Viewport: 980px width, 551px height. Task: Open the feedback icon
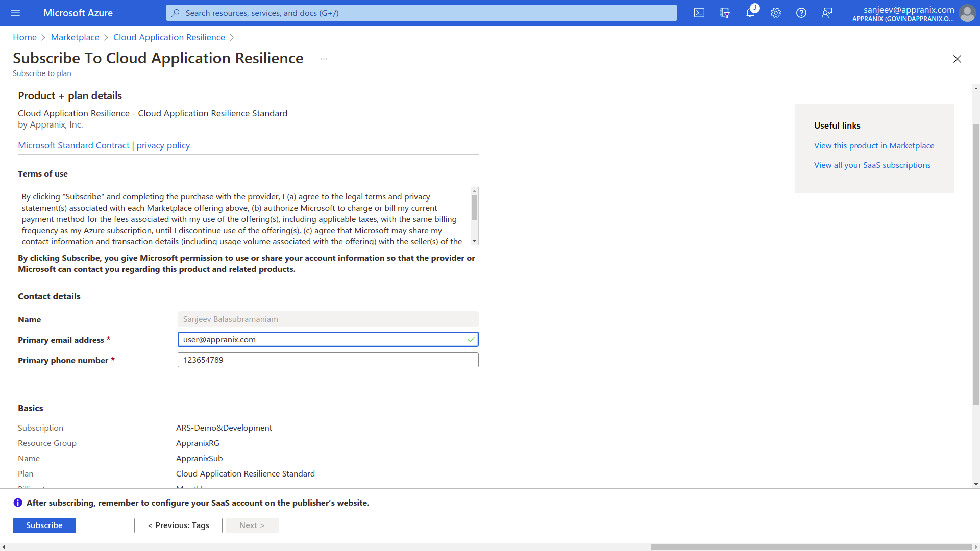827,13
